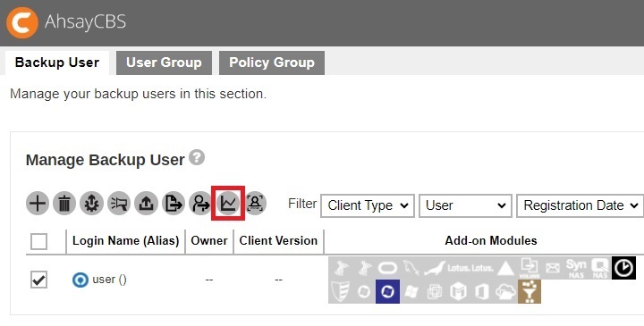Click the Windows flag add-on module icon
Screen dimensions: 644x326
pyautogui.click(x=411, y=291)
